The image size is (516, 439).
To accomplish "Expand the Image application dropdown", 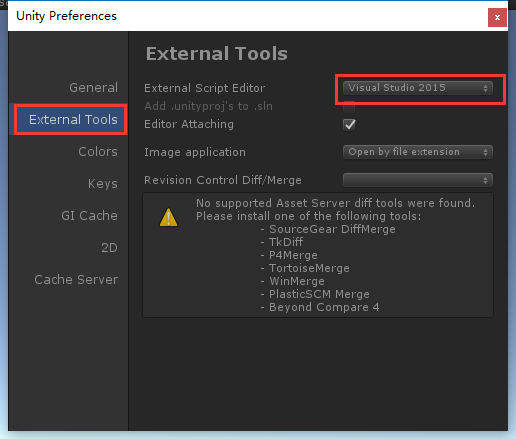I will click(418, 152).
